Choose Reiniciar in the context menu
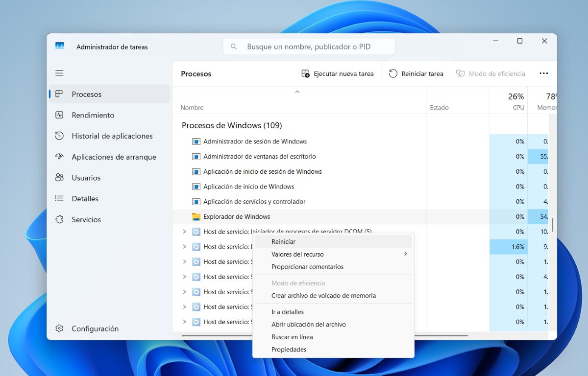 coord(284,242)
